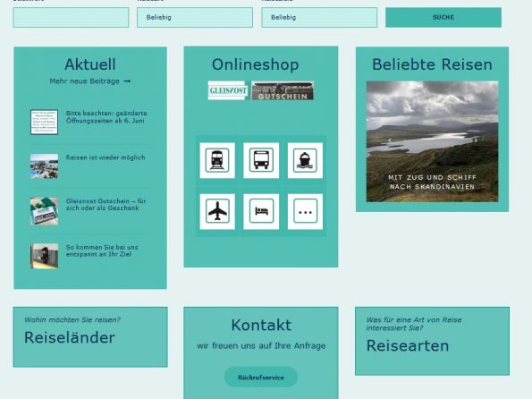Open the Beliebte Reisen heading

click(432, 64)
